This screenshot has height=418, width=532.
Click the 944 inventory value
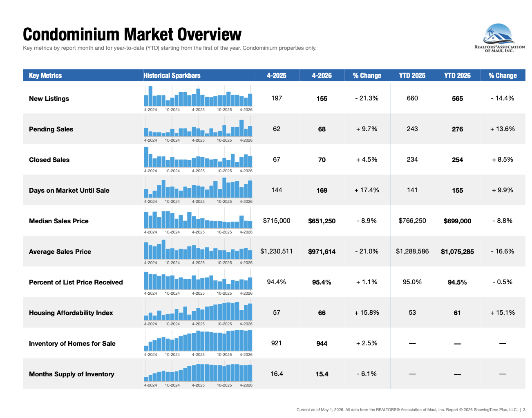click(322, 343)
